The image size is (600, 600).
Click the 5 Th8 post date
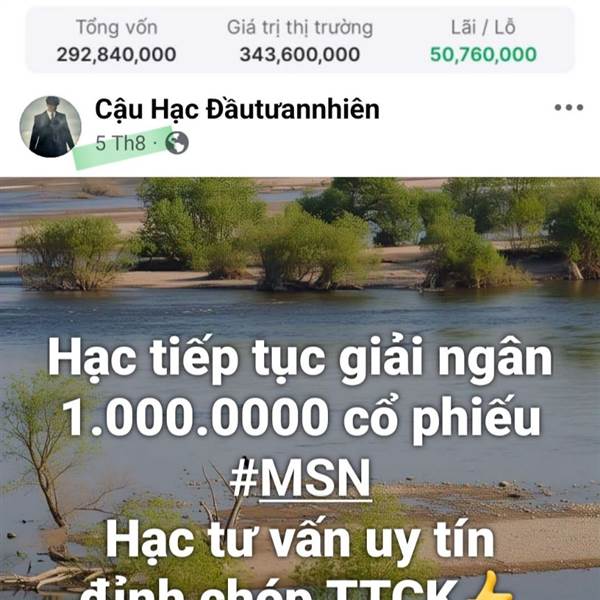coord(120,143)
